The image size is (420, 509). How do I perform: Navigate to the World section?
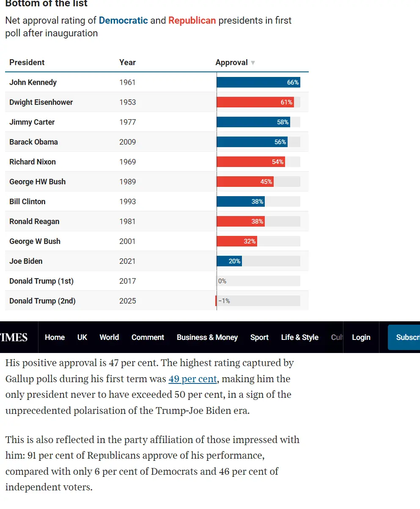(109, 337)
